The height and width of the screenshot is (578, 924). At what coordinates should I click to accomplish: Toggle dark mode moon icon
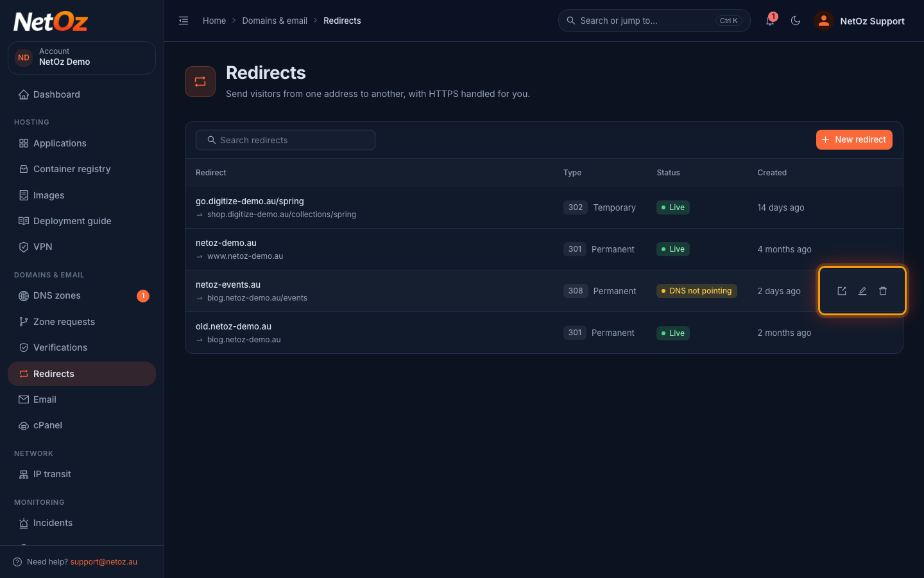[796, 21]
